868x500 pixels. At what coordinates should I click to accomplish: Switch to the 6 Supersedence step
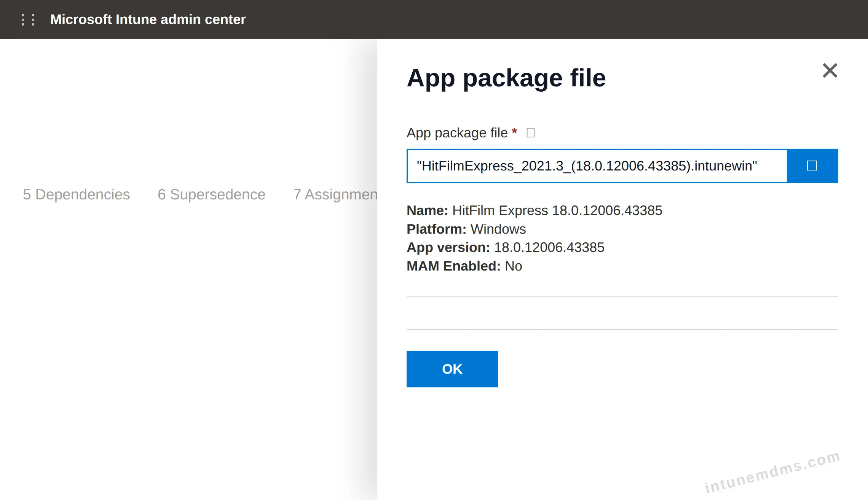point(212,194)
